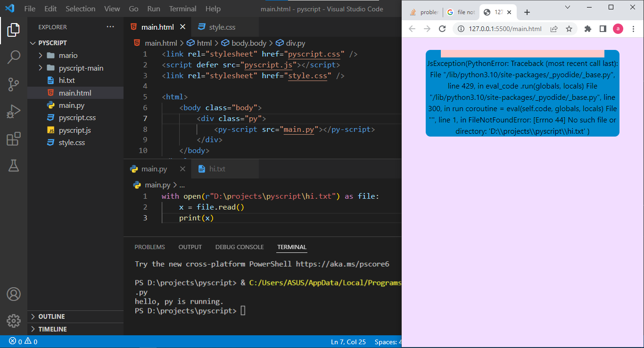Bookmark this page with star icon
This screenshot has height=348, width=644.
coord(569,29)
